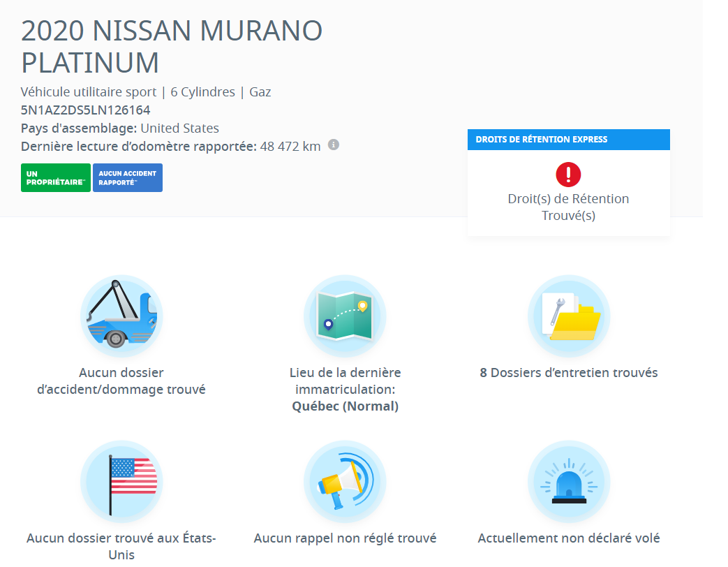Click the blue siren stolen-status icon
Viewport: 728px width, 567px height.
pos(569,482)
